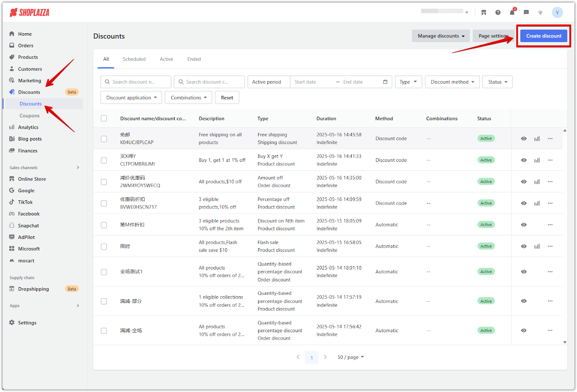Open more options for CLTPOMBR6JMI discount row
Viewport: 577px width, 392px height.
(x=550, y=160)
